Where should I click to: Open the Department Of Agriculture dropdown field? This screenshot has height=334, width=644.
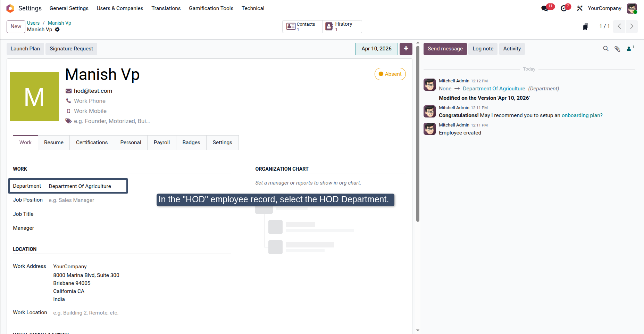pos(87,186)
